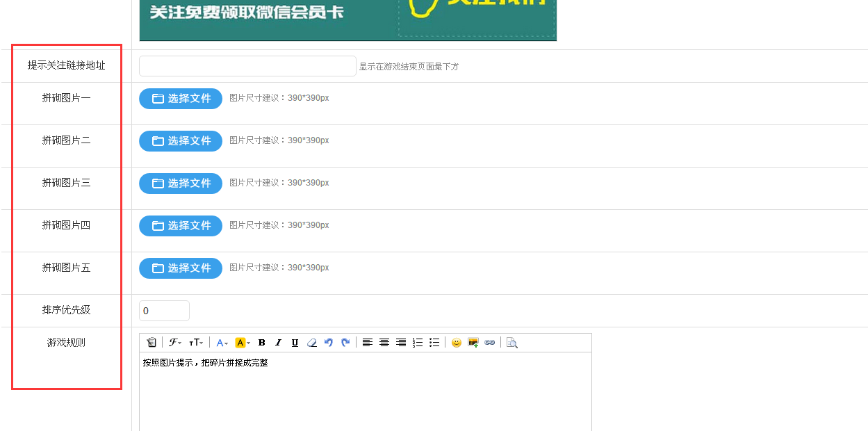Screen dimensions: 868x431
Task: Open the text color dropdown
Action: 222,343
